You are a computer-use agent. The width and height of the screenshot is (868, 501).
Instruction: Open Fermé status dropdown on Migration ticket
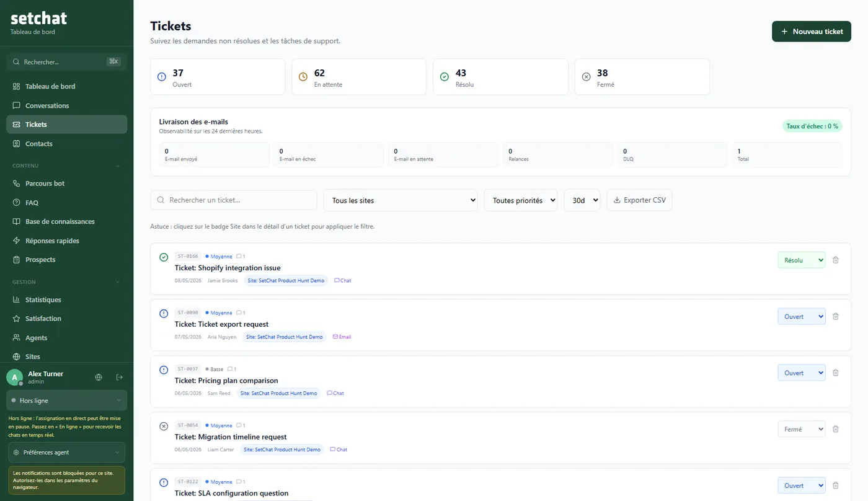pos(802,429)
